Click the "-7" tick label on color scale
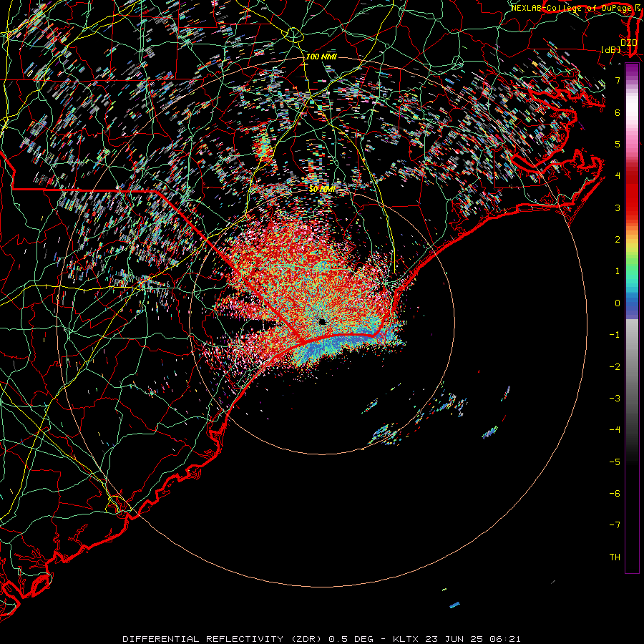Image resolution: width=644 pixels, height=644 pixels. coord(615,525)
